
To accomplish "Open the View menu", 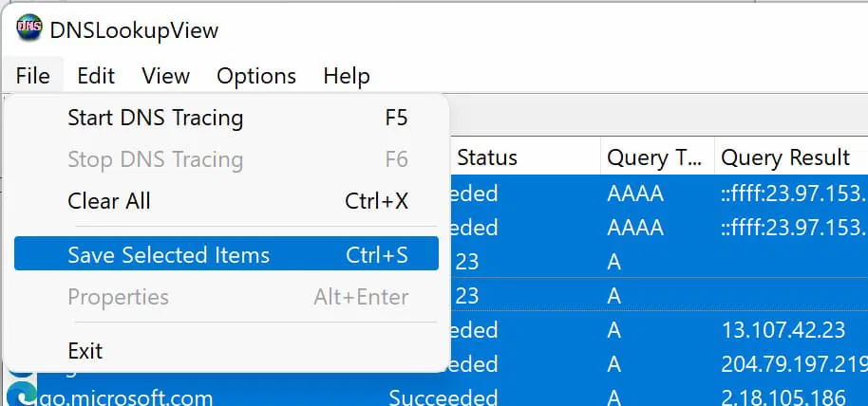I will click(165, 76).
